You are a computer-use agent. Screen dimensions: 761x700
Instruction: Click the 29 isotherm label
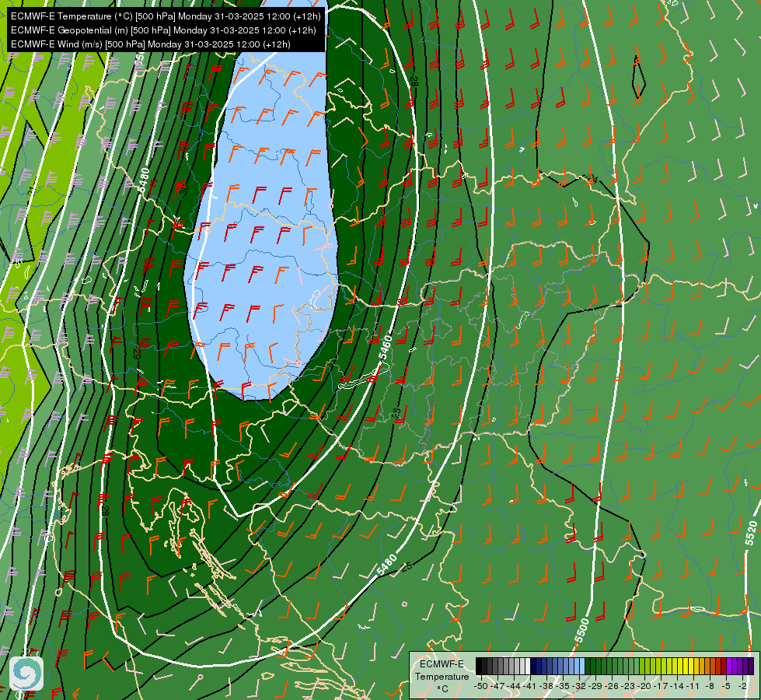point(138,352)
